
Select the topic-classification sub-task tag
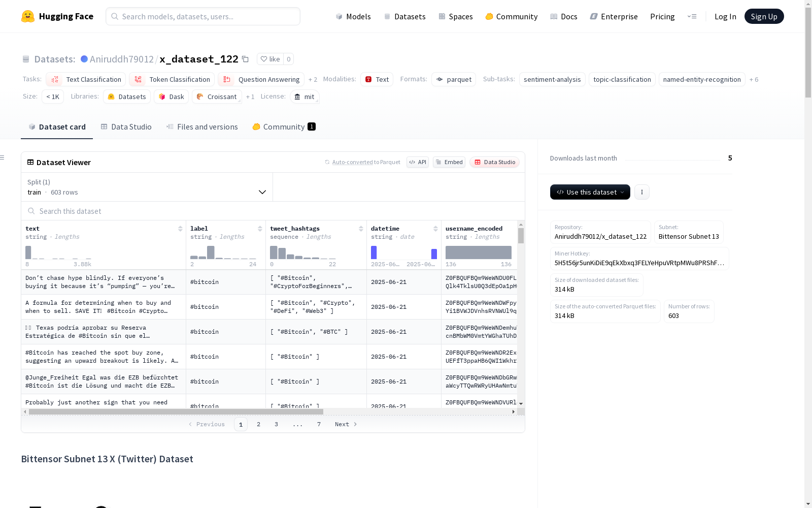click(x=622, y=79)
